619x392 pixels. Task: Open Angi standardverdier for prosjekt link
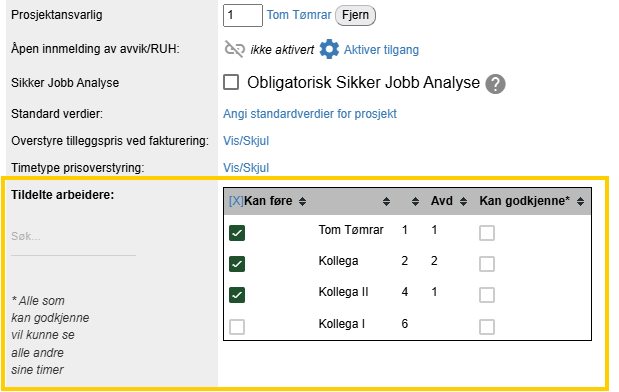(310, 114)
